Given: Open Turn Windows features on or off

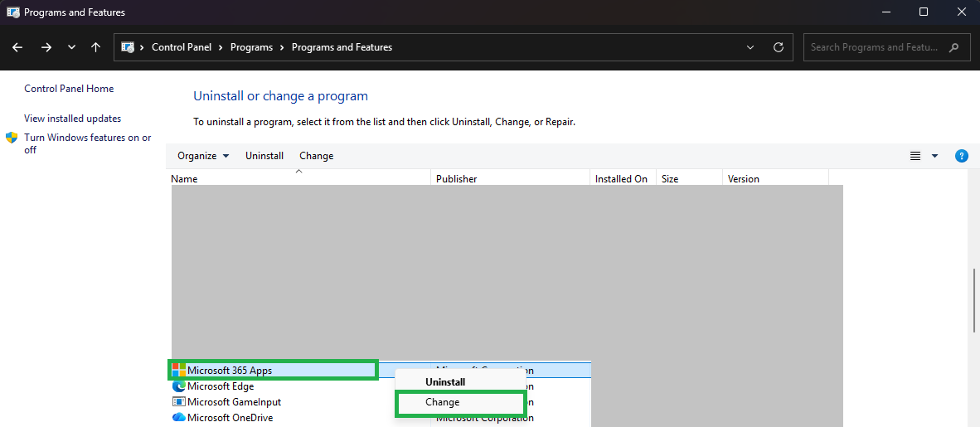Looking at the screenshot, I should click(88, 143).
